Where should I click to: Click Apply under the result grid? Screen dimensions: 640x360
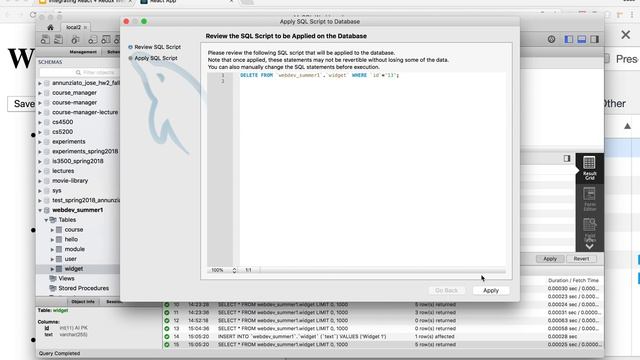point(550,259)
